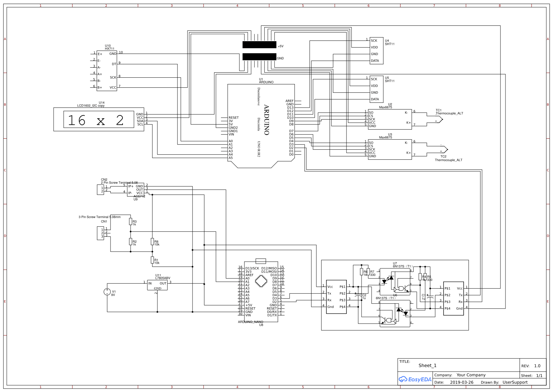Select the U5 SHT11 sensor symbol
The height and width of the screenshot is (392, 553).
point(377,89)
